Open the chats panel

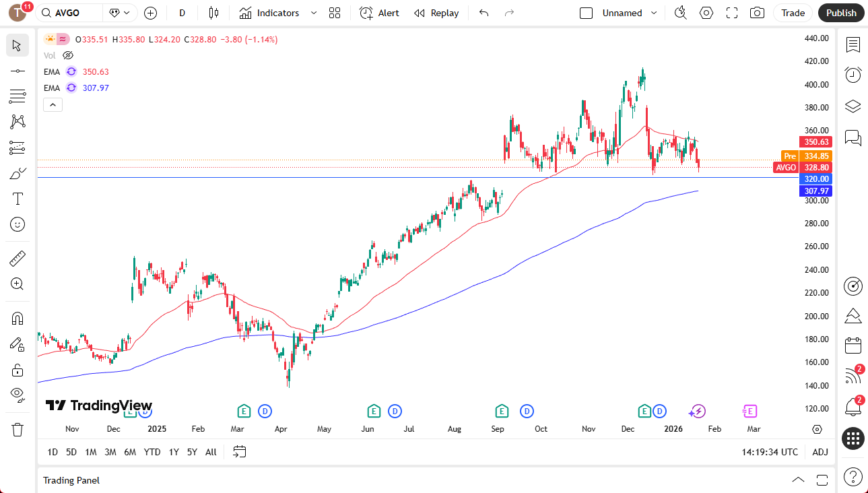click(x=853, y=138)
